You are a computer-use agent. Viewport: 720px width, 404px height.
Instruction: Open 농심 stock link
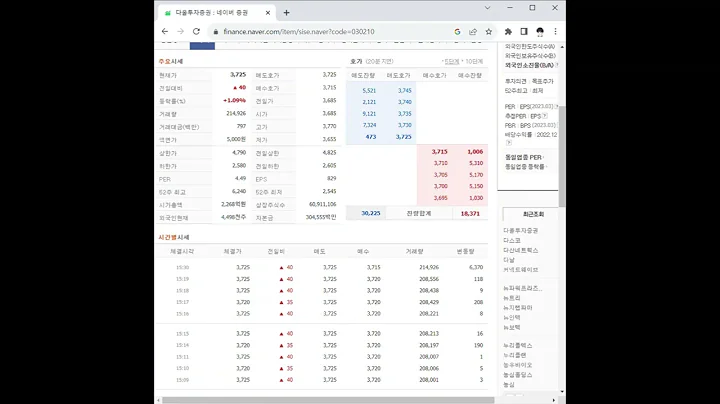click(509, 384)
